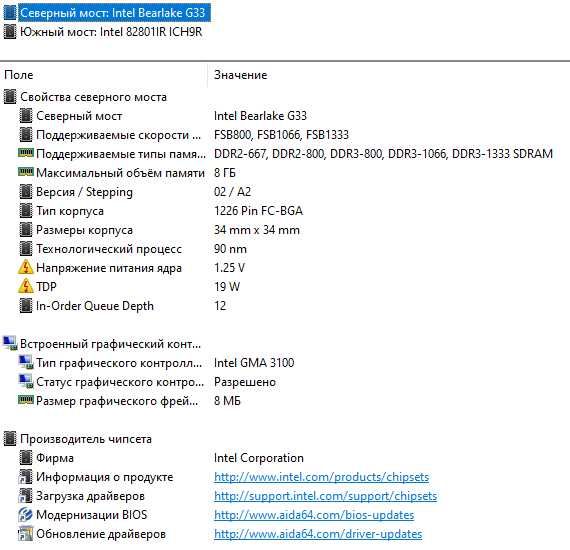Click the 90 nm value
570x550 pixels.
(230, 249)
